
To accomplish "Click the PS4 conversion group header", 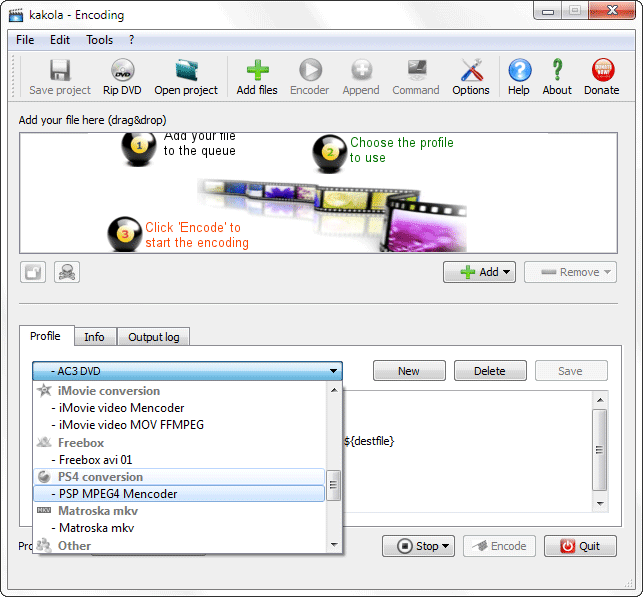I will [179, 477].
